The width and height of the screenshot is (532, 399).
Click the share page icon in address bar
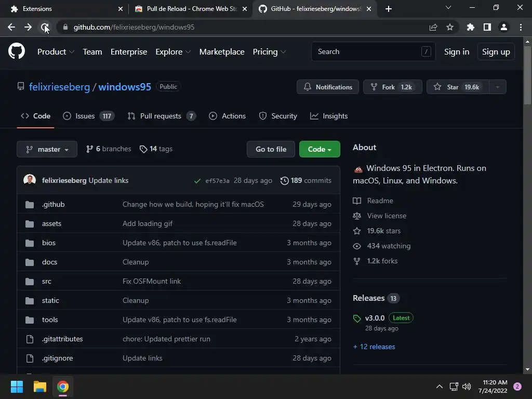click(433, 27)
